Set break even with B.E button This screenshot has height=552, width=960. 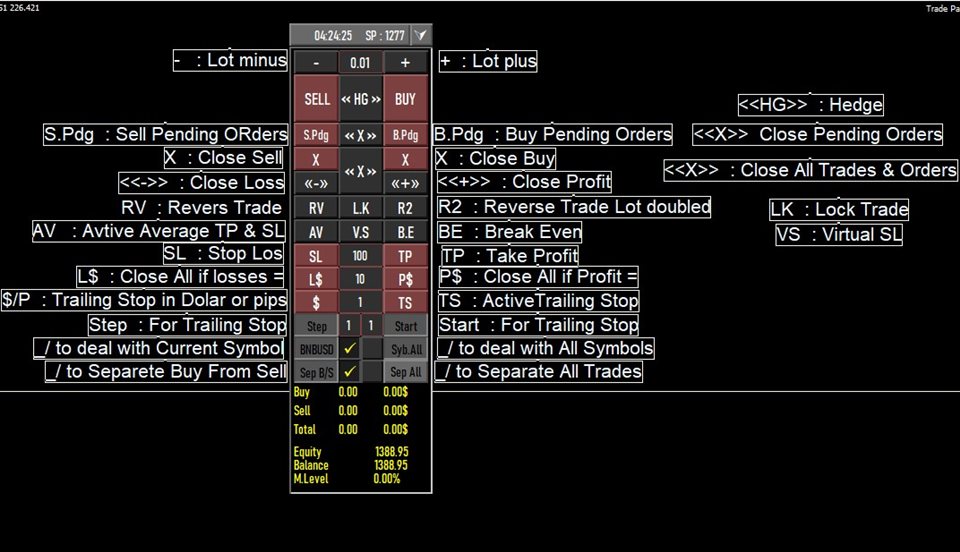click(x=405, y=232)
